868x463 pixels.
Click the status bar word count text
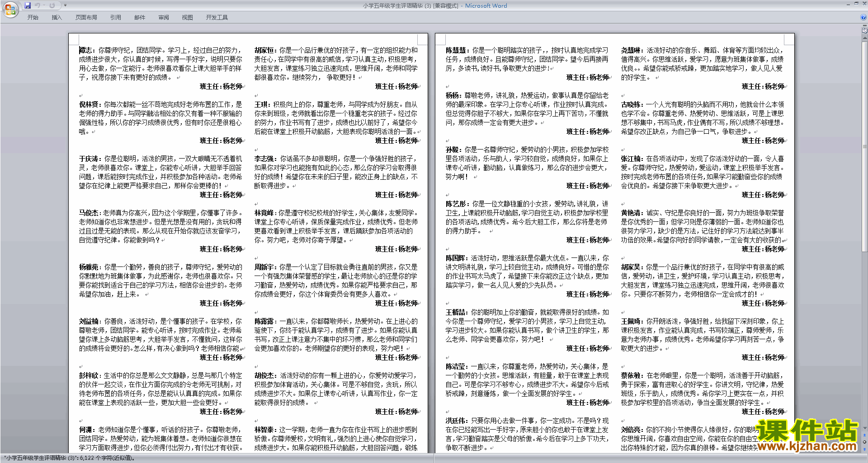[70, 458]
